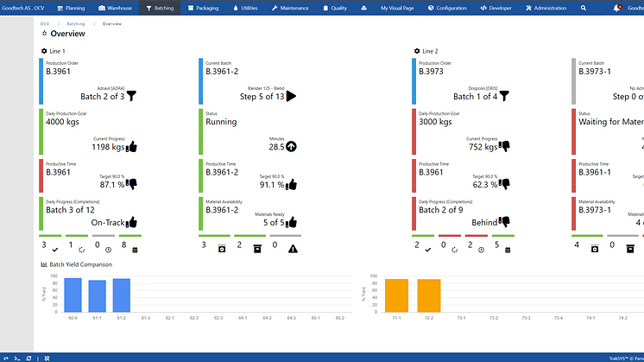Click the refresh icon in bottom status bar
Screen dimensions: 644x362
pos(28,357)
